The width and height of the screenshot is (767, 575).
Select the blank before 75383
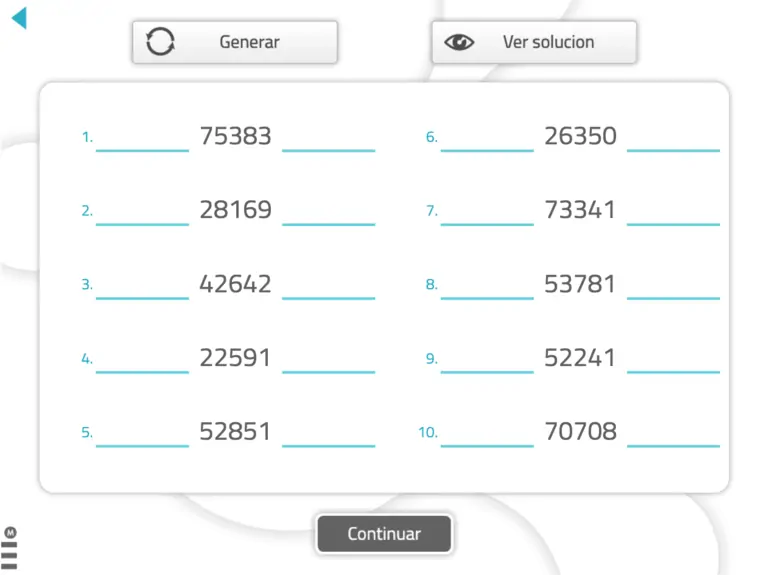[142, 139]
